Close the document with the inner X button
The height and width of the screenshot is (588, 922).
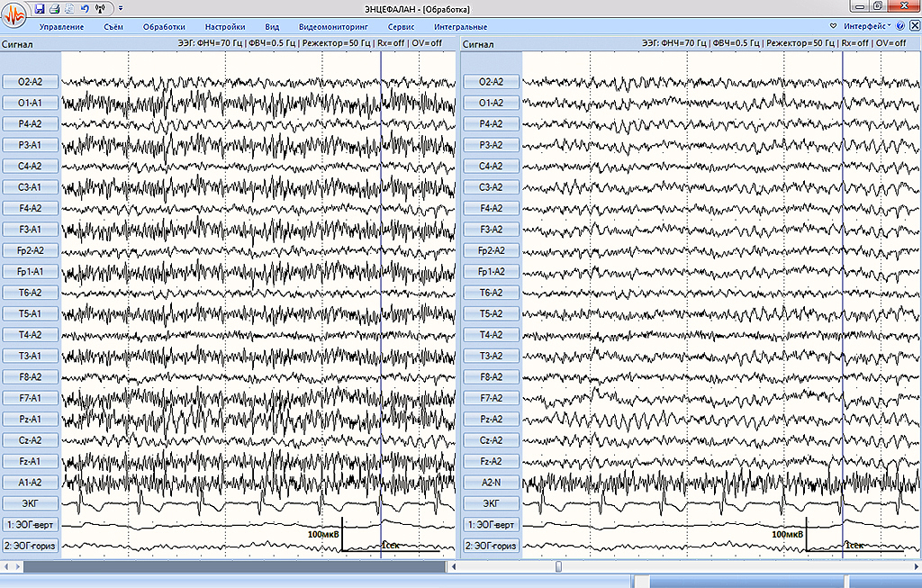click(915, 26)
